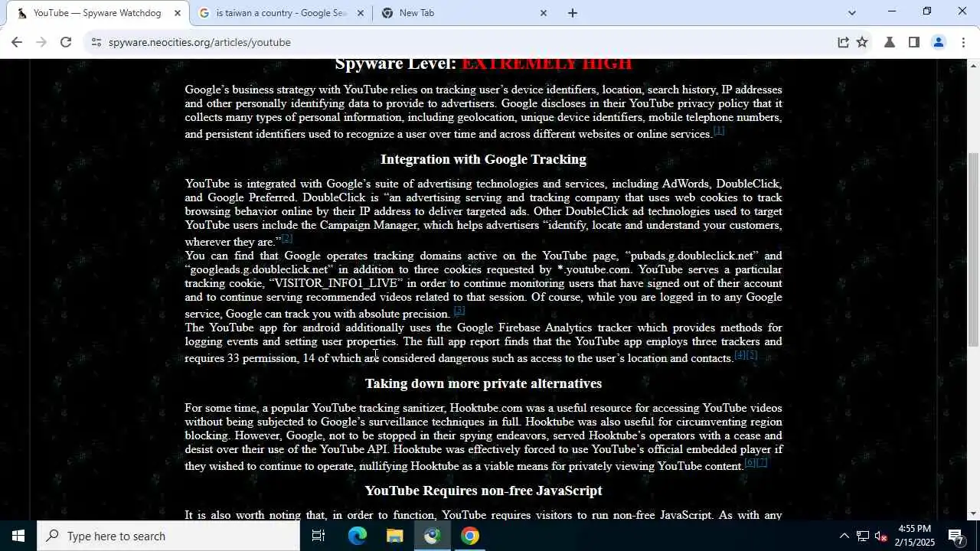This screenshot has width=980, height=551.
Task: Click the 'EXTREMELY HIGH' spyware level text
Action: (547, 64)
